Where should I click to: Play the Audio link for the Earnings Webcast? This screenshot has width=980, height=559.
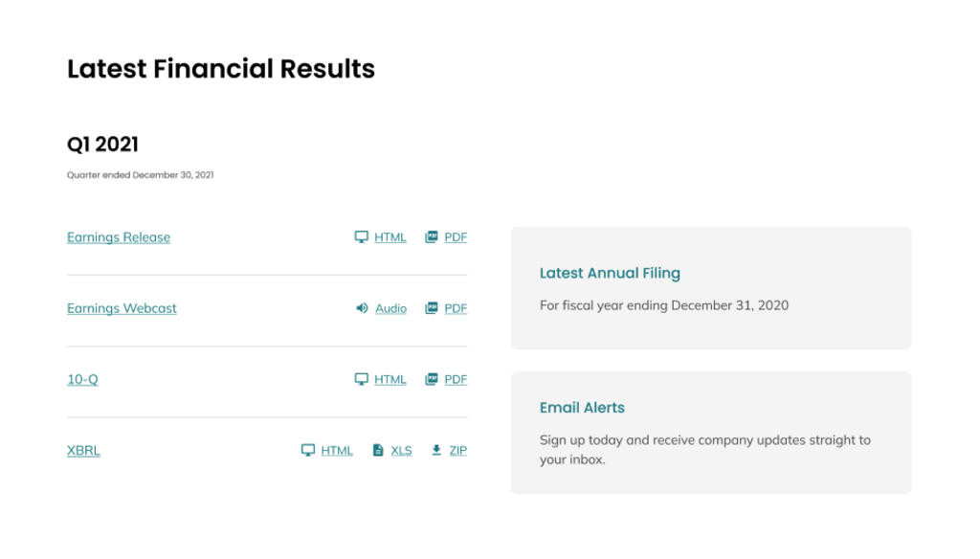[390, 307]
